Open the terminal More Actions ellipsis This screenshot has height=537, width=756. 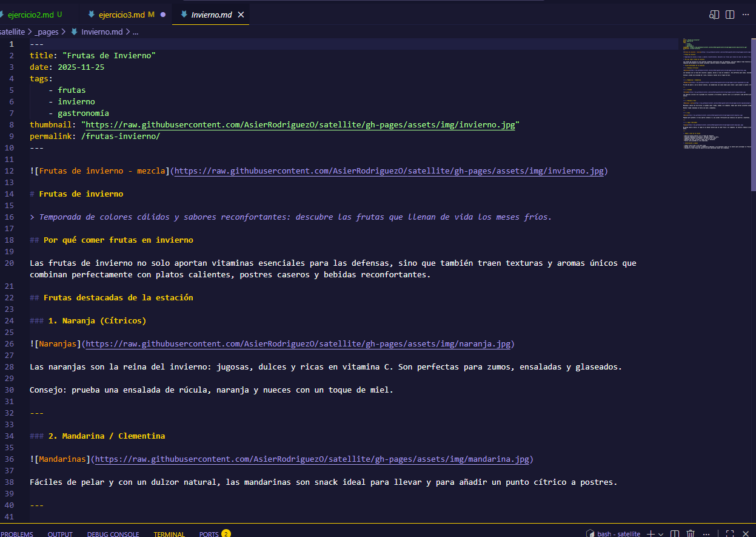tap(706, 533)
